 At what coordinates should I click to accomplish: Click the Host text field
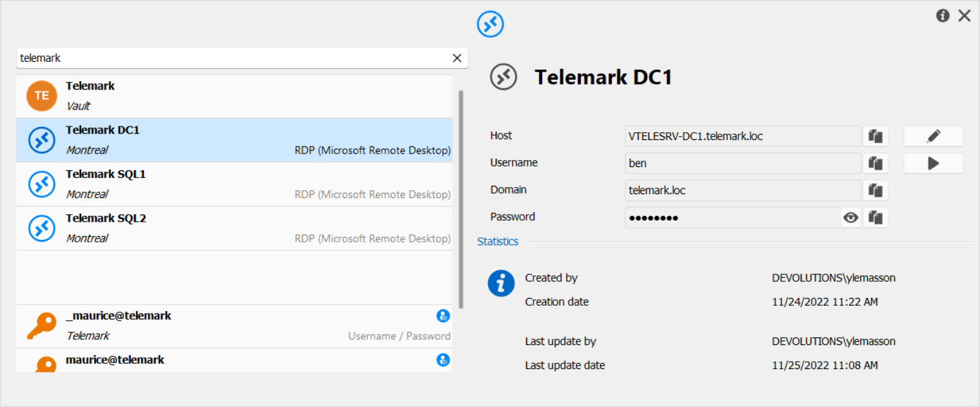[743, 136]
